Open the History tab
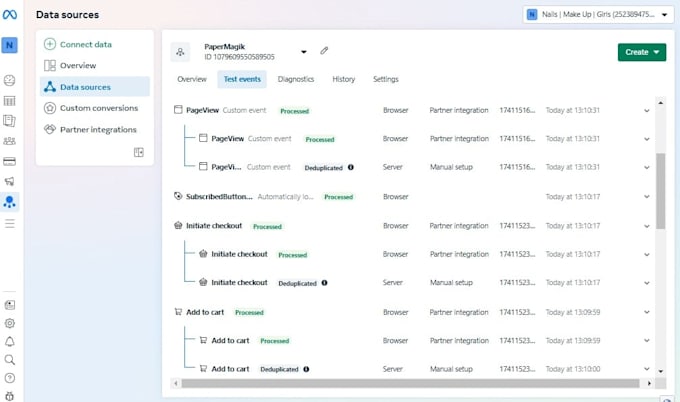The height and width of the screenshot is (402, 680). 343,79
